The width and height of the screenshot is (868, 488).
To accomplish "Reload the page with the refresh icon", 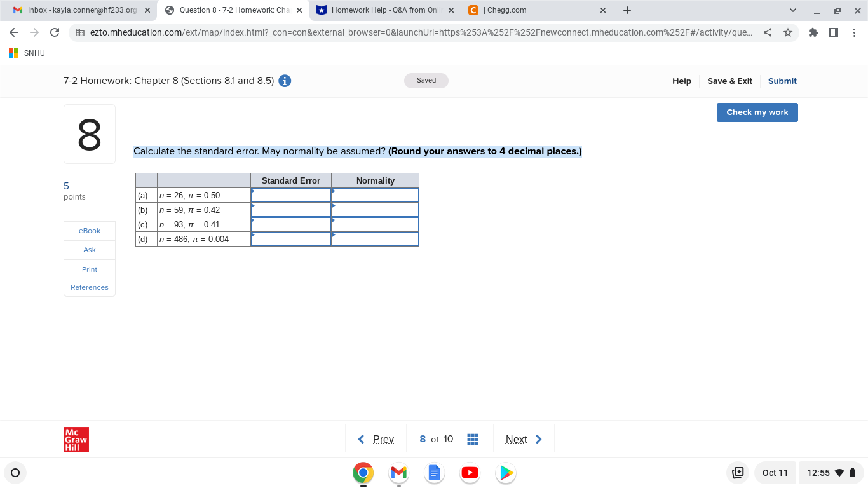I will 54,32.
